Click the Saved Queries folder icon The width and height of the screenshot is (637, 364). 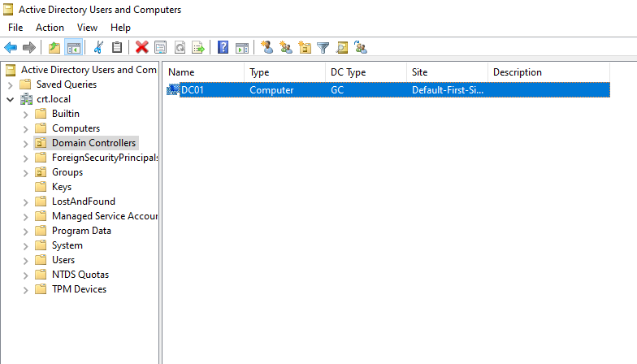pos(26,84)
